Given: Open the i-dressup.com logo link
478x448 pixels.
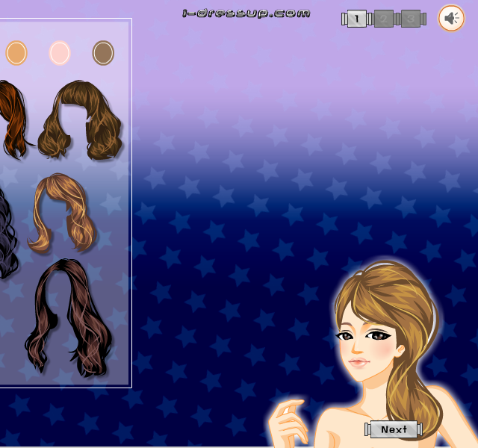Looking at the screenshot, I should point(246,13).
